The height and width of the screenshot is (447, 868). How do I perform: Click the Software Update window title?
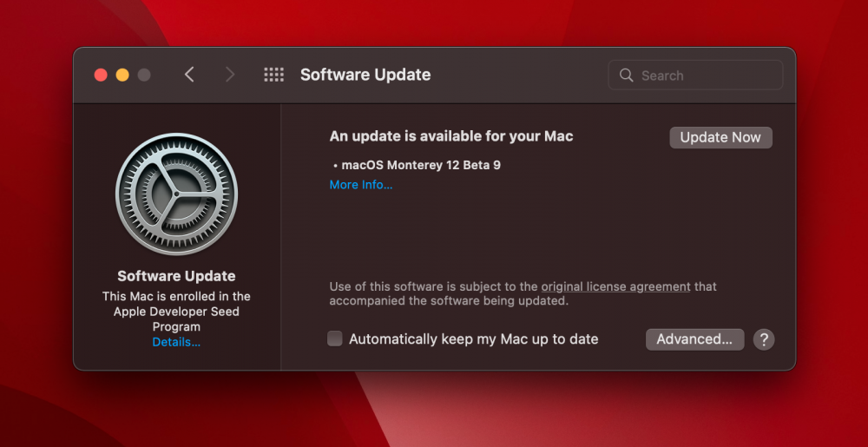coord(365,75)
